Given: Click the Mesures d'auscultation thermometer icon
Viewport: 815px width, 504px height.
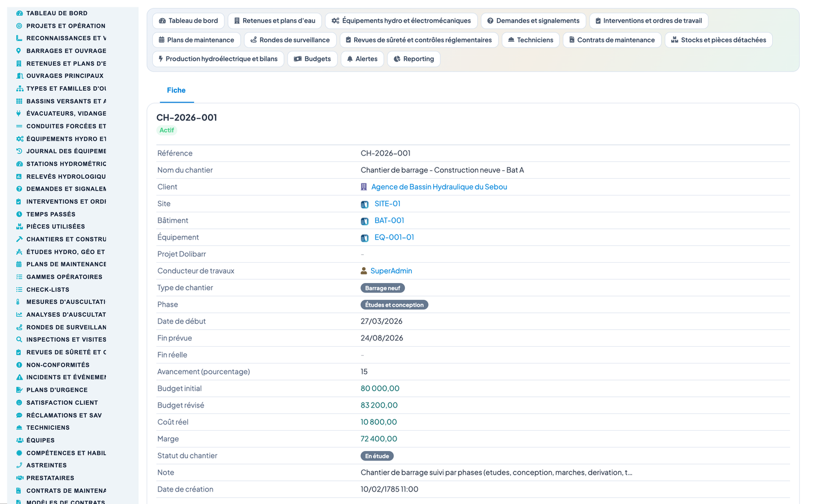Looking at the screenshot, I should (x=19, y=302).
